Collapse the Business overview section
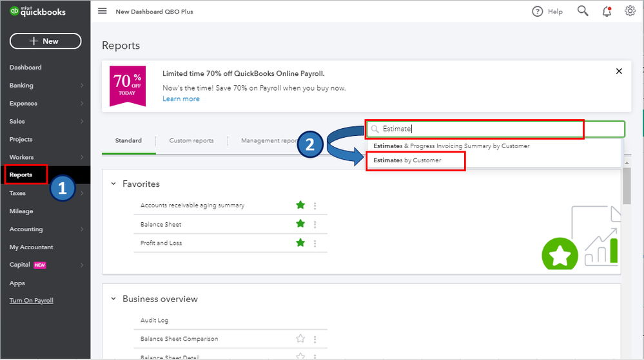 click(113, 299)
